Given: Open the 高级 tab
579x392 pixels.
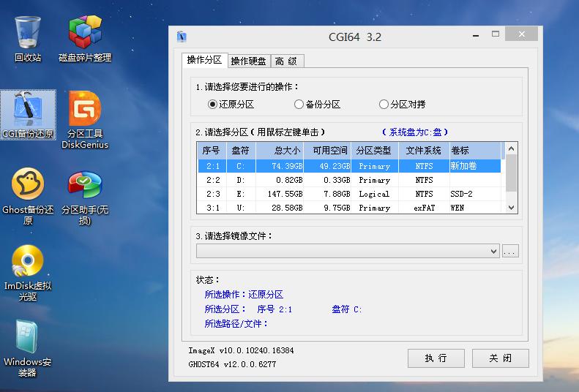Looking at the screenshot, I should [x=287, y=61].
